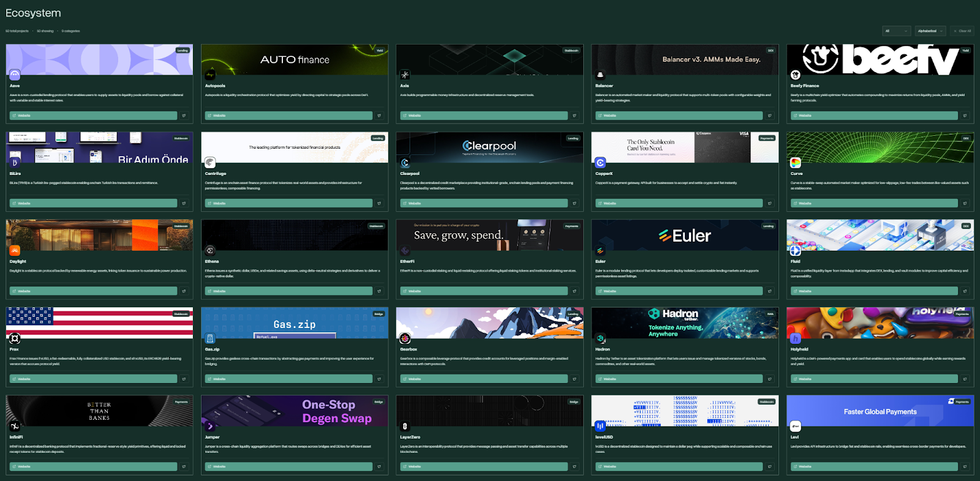Open the LayerZero Website button
The height and width of the screenshot is (481, 980).
484,466
